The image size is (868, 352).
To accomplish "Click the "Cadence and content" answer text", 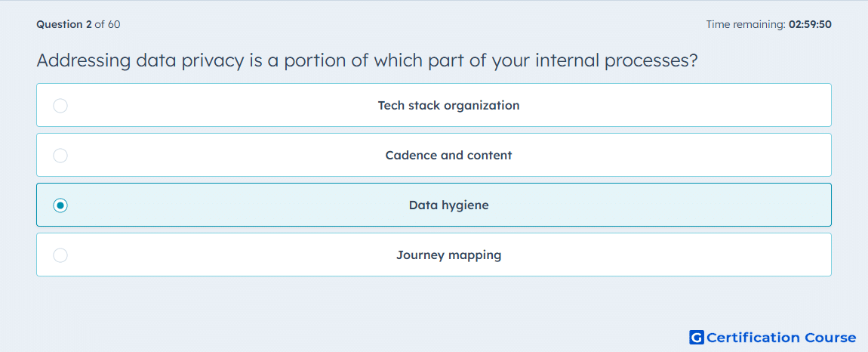I will point(448,155).
